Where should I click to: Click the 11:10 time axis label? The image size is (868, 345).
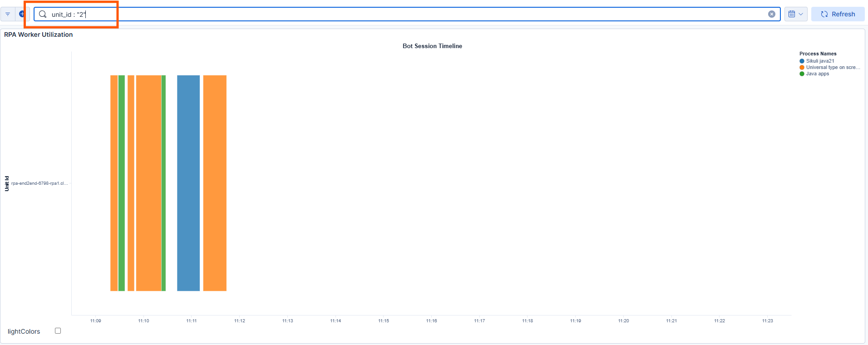143,321
